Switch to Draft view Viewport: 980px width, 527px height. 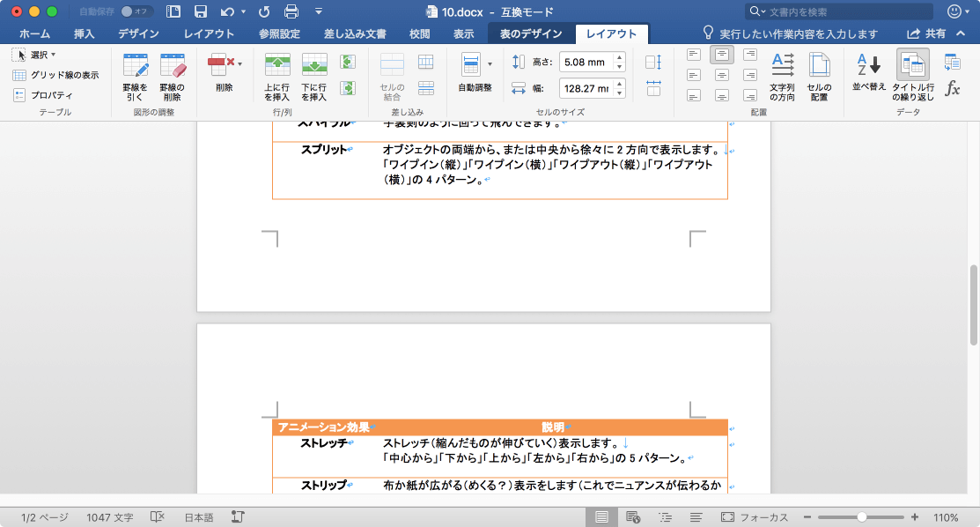coord(696,517)
